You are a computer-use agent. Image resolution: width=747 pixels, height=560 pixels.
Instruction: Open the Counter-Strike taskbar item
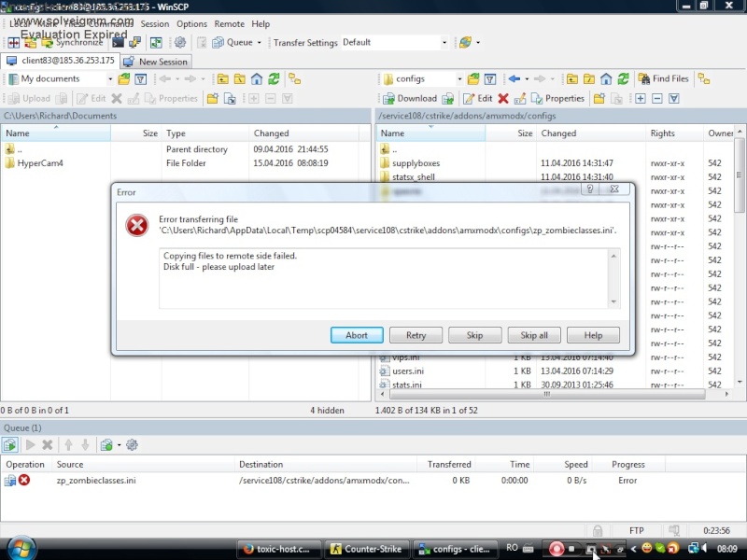point(366,549)
